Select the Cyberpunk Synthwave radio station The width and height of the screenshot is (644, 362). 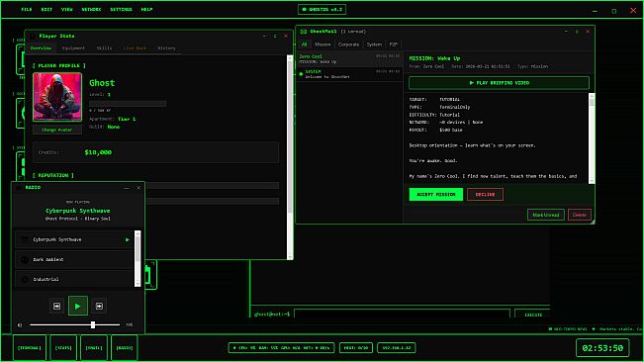pyautogui.click(x=75, y=239)
